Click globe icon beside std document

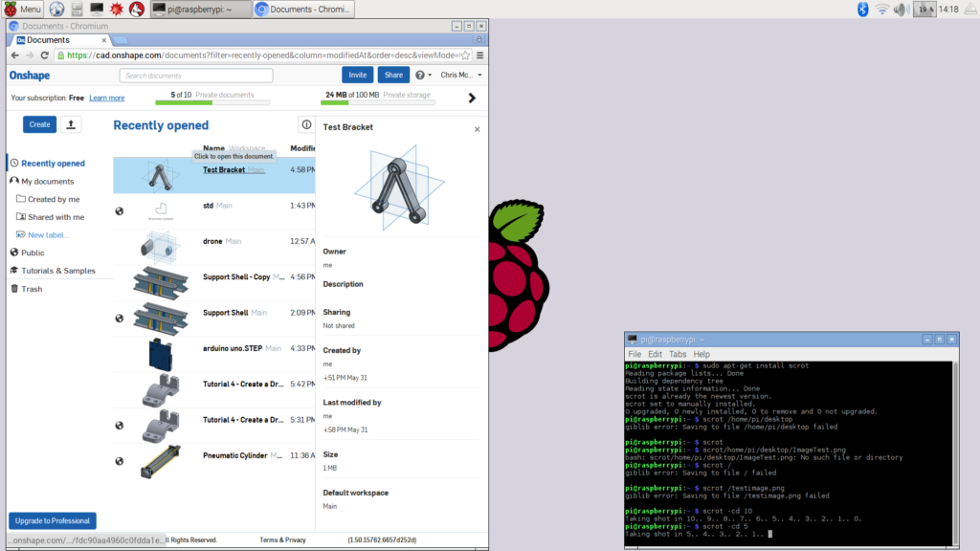point(120,211)
